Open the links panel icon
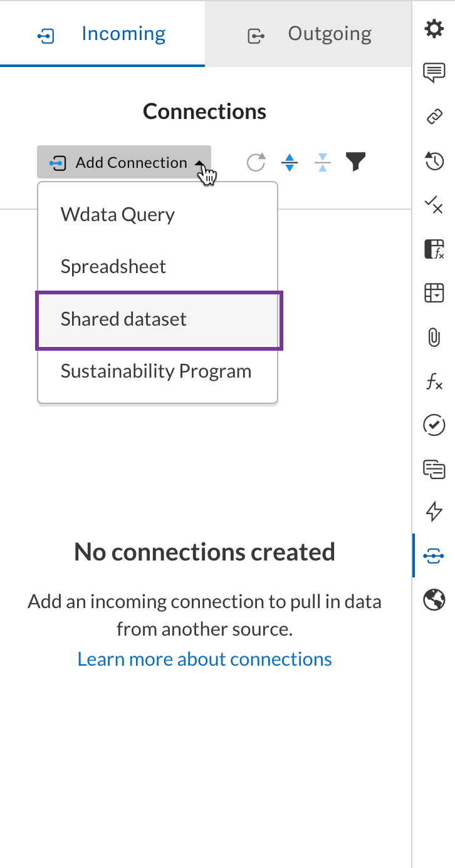The width and height of the screenshot is (455, 868). click(434, 116)
